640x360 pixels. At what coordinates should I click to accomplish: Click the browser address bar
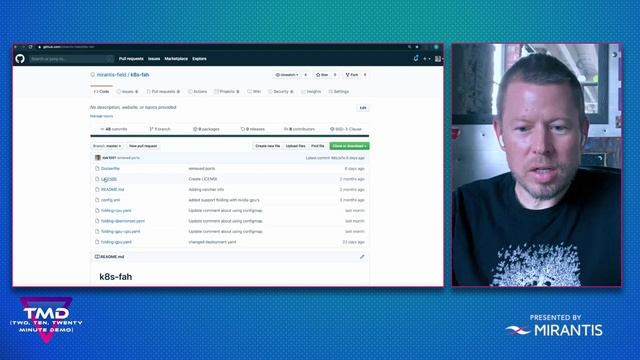(x=220, y=47)
